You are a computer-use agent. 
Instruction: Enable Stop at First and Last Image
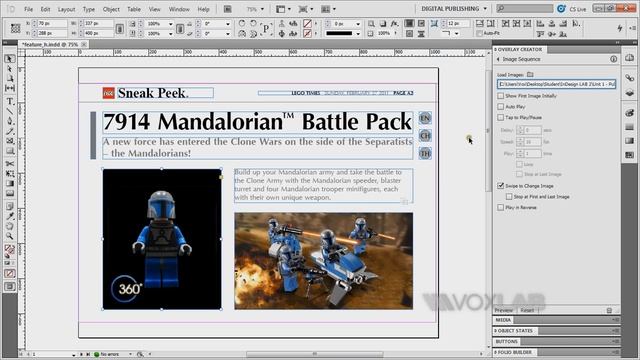coord(509,197)
